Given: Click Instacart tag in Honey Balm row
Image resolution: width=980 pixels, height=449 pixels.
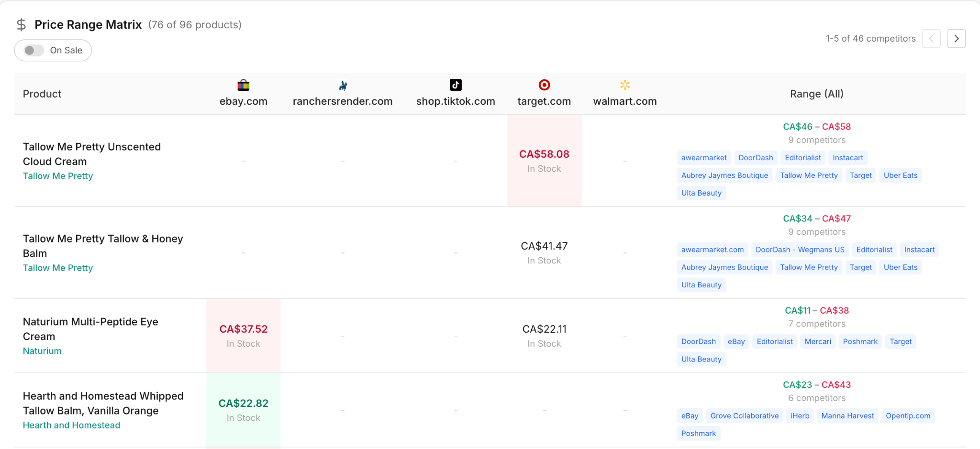Looking at the screenshot, I should tap(919, 250).
